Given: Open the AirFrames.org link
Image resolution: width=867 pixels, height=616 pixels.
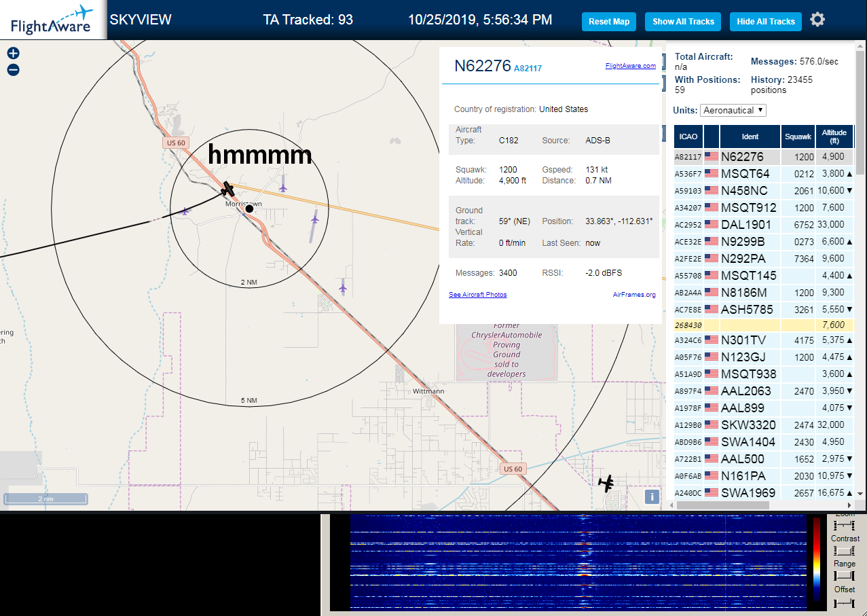Looking at the screenshot, I should pos(634,295).
